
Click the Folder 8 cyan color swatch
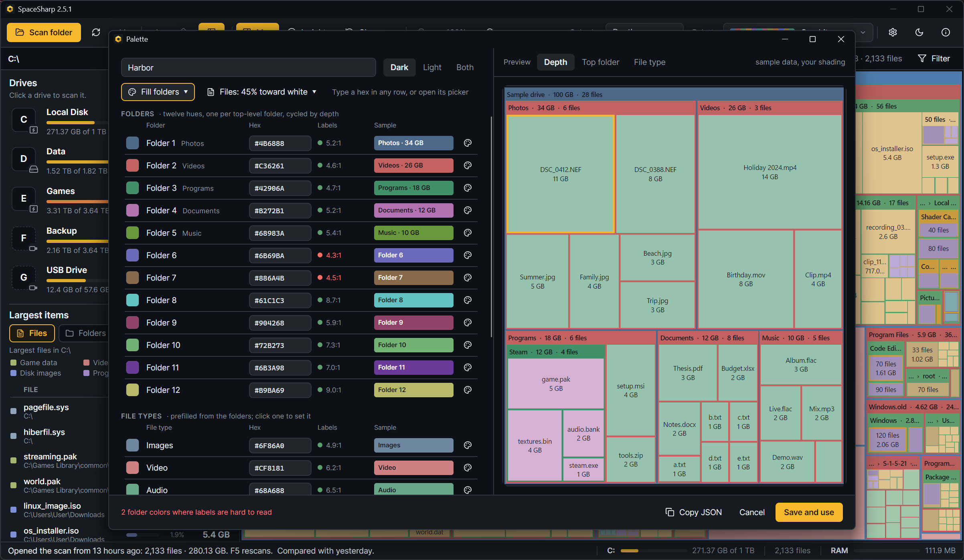132,300
